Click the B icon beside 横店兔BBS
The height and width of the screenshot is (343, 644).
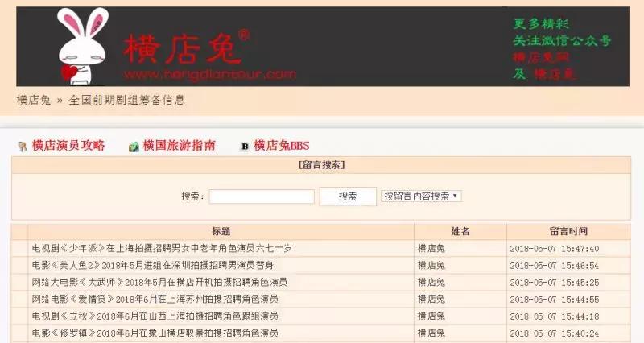[x=245, y=147]
